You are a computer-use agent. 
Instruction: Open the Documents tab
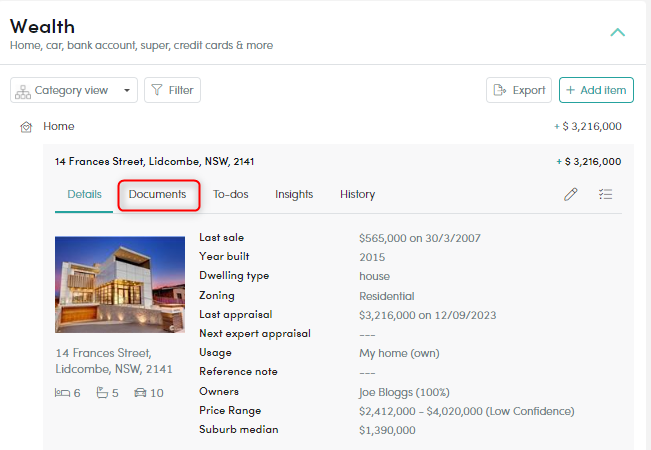coord(157,194)
